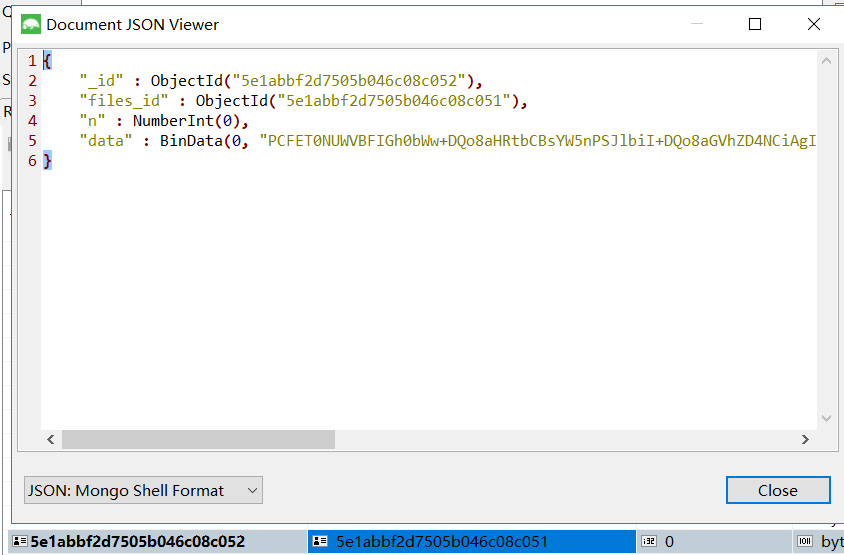Select the highlighted 5e1abbf2d7505b046c08c051 cell
844x555 pixels.
pyautogui.click(x=472, y=541)
